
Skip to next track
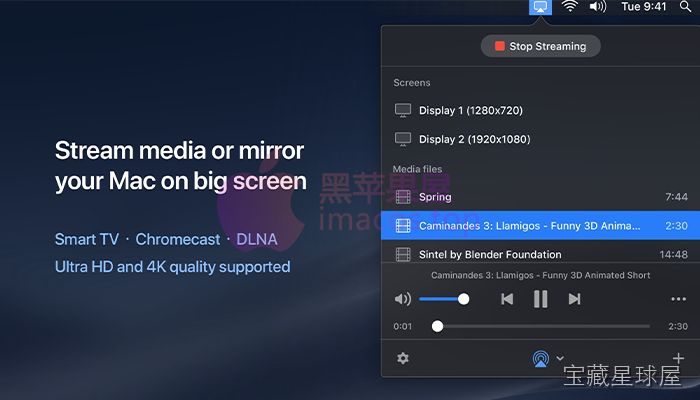[x=575, y=299]
